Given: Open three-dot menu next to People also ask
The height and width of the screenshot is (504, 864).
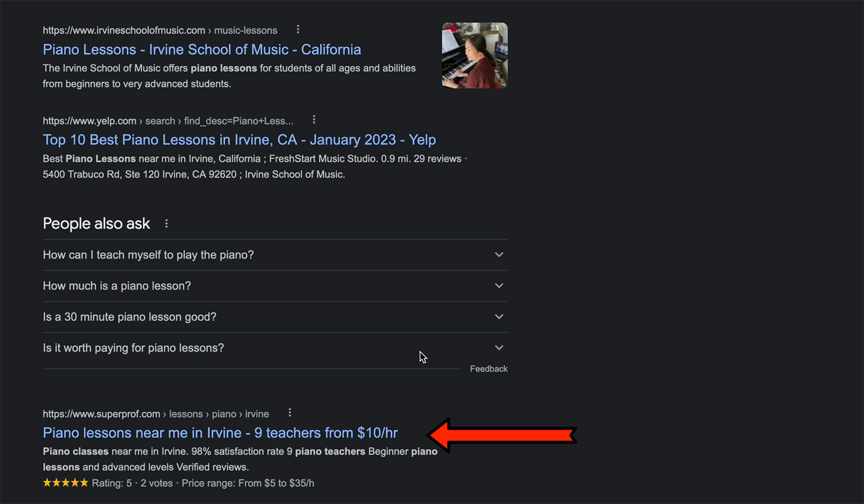Looking at the screenshot, I should click(x=166, y=223).
